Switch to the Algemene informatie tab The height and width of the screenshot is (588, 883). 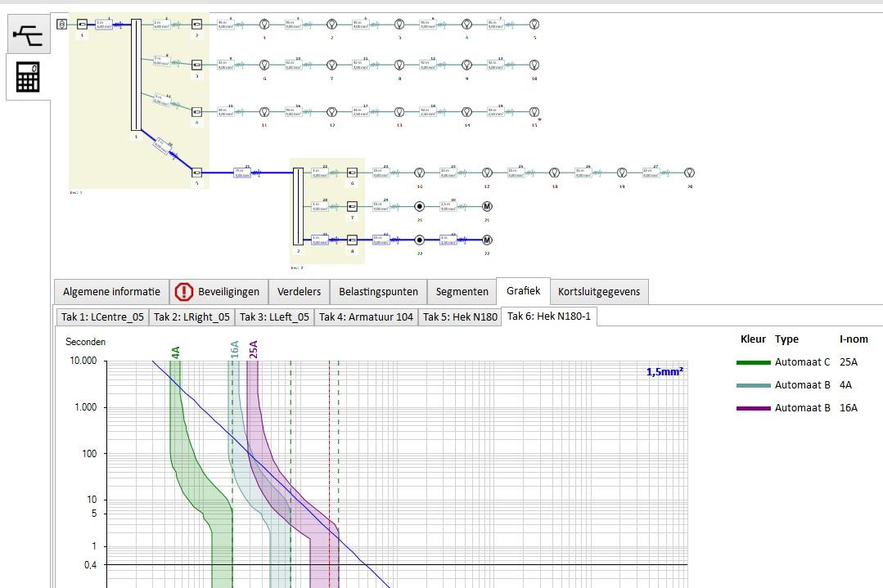111,292
